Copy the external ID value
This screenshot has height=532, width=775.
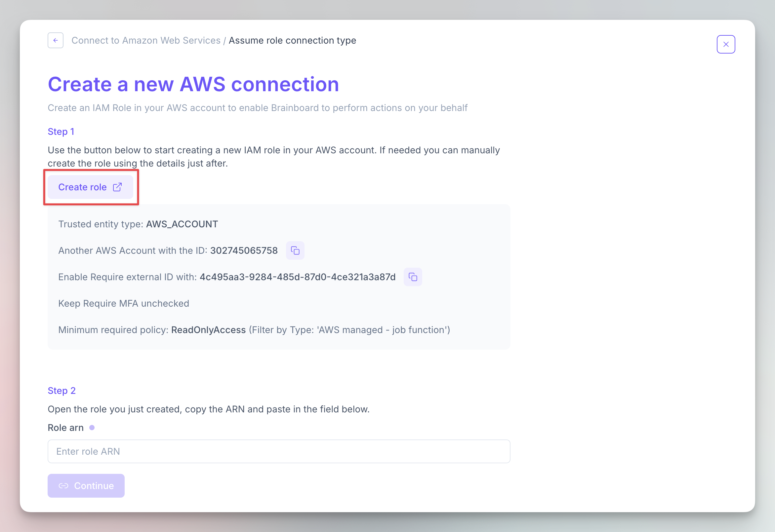click(413, 277)
